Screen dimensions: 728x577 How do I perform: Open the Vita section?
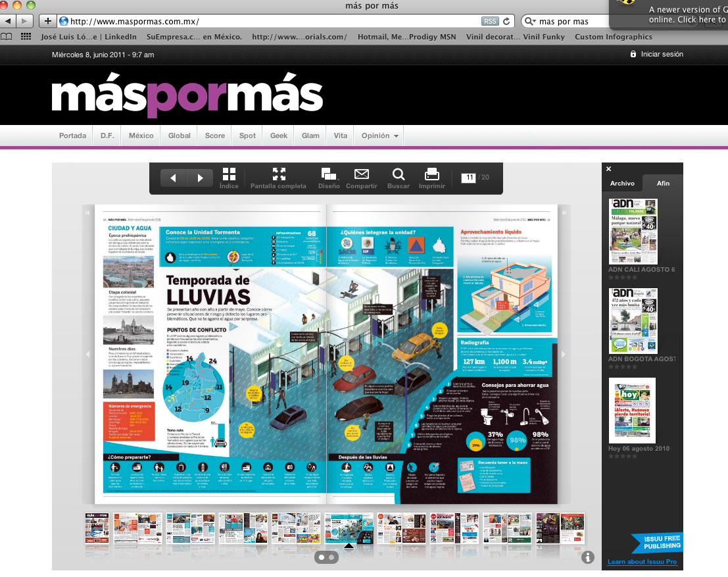point(340,136)
